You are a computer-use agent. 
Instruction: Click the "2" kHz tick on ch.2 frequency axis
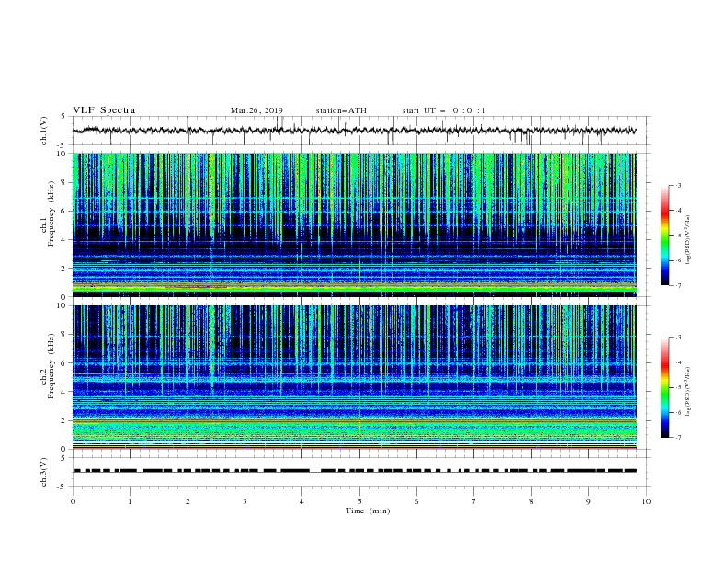click(x=65, y=420)
